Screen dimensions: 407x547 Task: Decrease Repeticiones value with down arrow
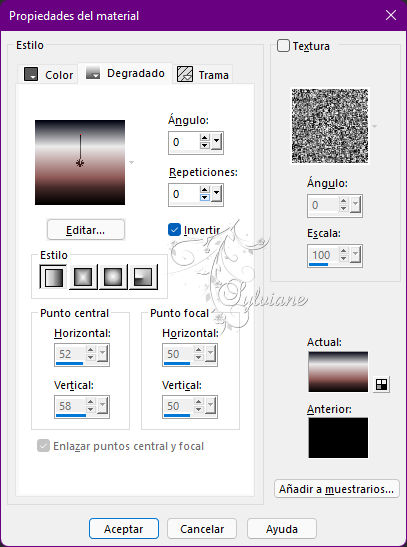click(x=205, y=198)
